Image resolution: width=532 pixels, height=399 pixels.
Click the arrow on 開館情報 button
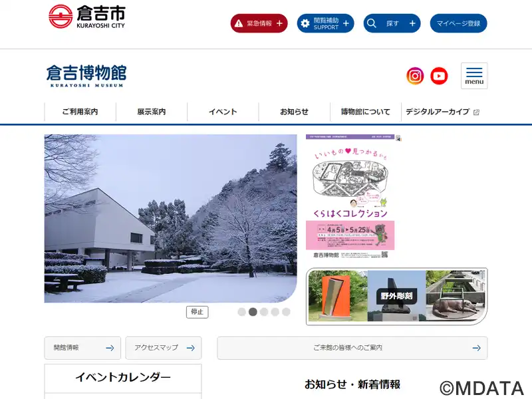click(110, 348)
